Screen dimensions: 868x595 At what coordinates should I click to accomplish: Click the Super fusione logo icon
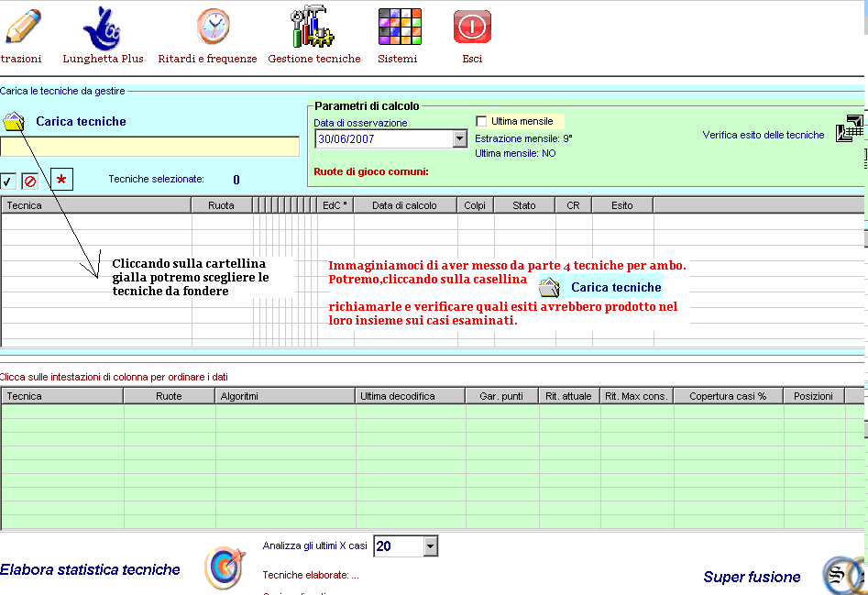click(x=843, y=576)
